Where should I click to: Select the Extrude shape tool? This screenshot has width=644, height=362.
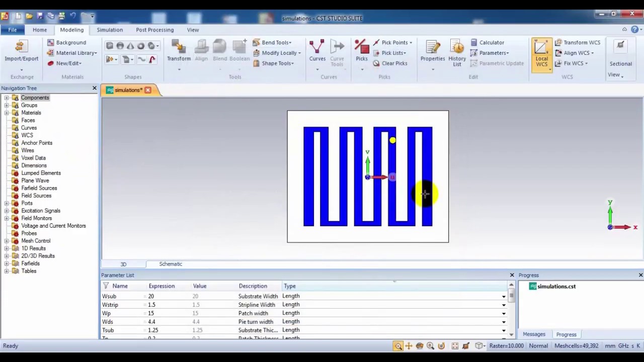click(x=110, y=59)
